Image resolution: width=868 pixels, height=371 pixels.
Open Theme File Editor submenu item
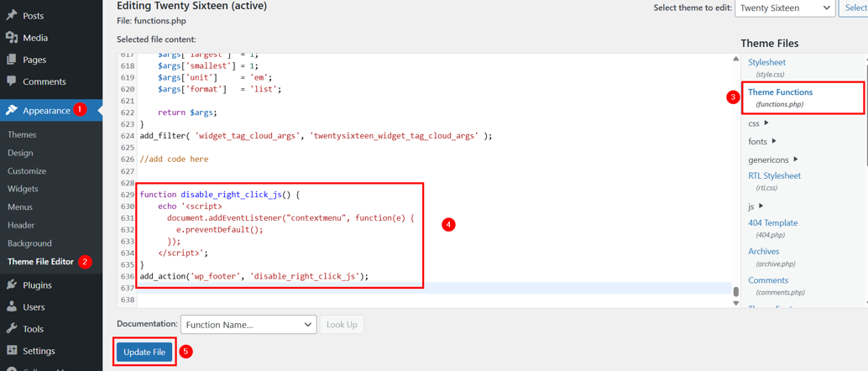pos(40,261)
